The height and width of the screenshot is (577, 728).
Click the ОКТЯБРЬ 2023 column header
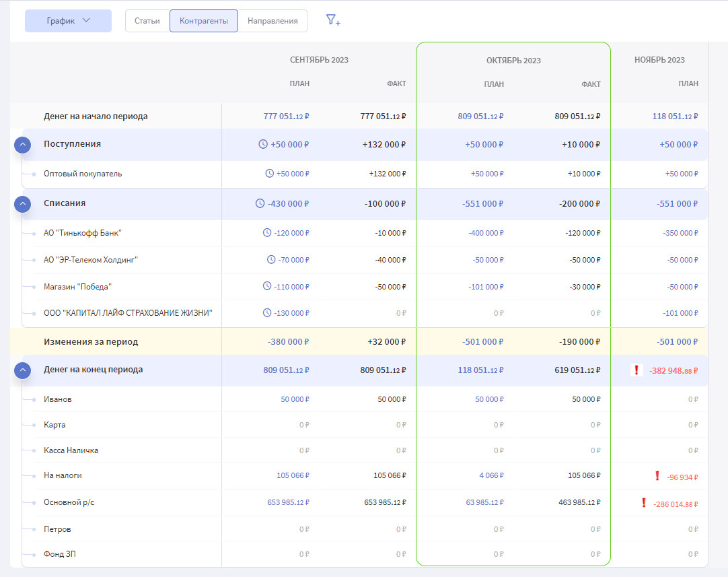[x=513, y=61]
